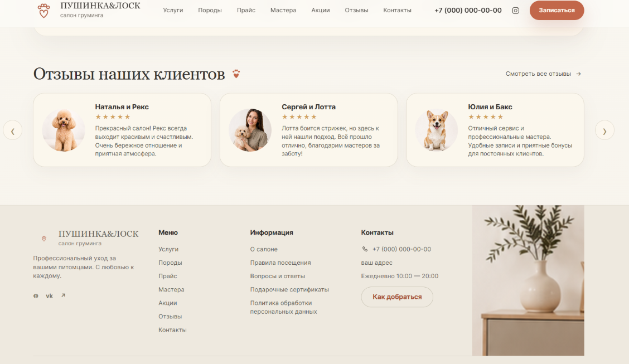Open Подарочные сертификаты link
This screenshot has width=629, height=364.
point(289,289)
